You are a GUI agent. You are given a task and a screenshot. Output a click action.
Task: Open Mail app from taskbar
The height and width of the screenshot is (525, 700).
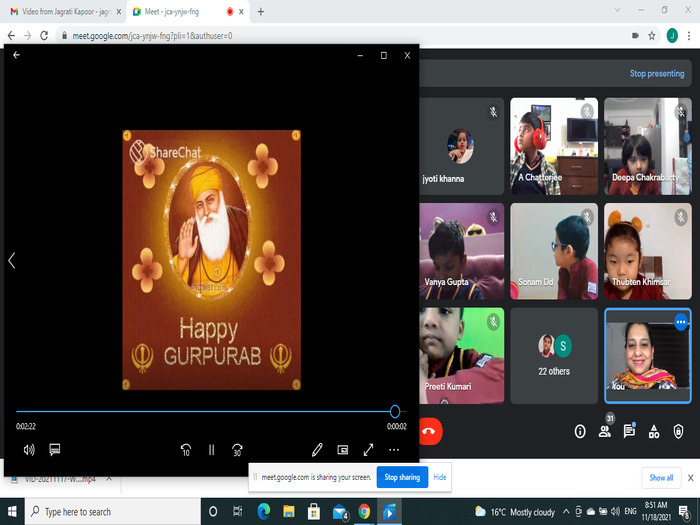click(x=339, y=512)
